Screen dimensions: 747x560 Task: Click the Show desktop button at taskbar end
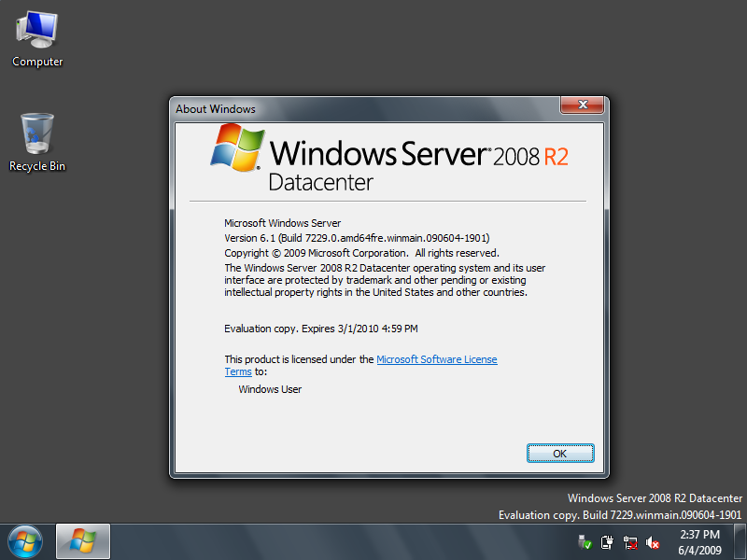(x=740, y=542)
